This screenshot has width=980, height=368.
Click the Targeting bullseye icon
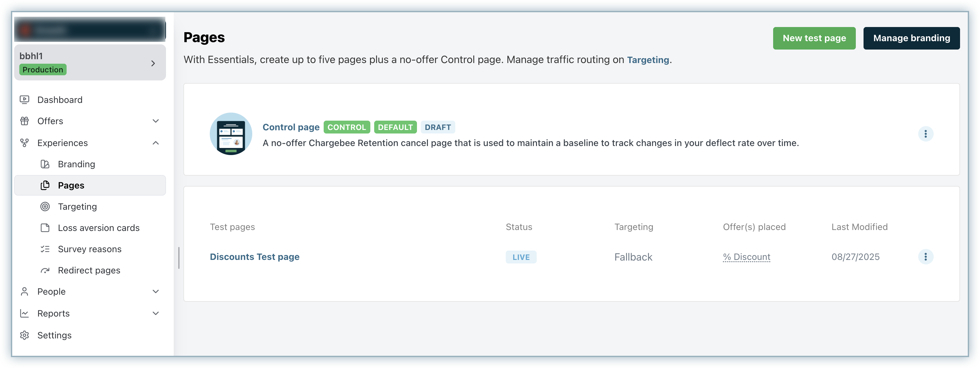45,207
